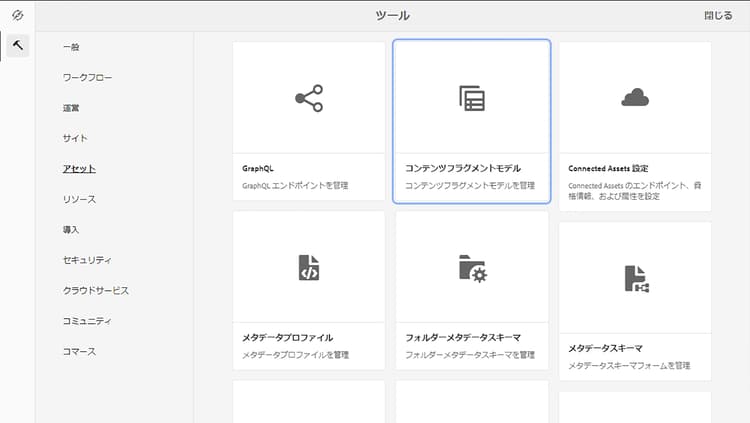Viewport: 750px width, 423px height.
Task: Open the リソース category
Action: [x=79, y=199]
